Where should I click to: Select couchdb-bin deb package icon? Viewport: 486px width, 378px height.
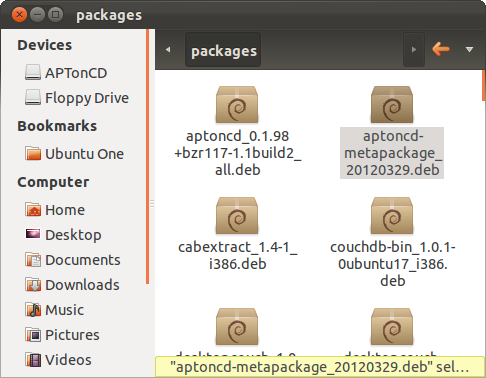392,216
